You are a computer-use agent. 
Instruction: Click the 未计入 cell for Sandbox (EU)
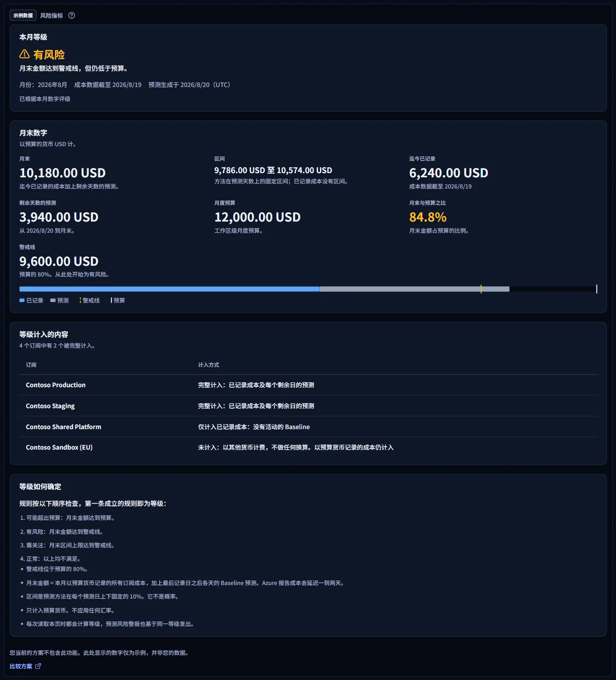coord(296,447)
